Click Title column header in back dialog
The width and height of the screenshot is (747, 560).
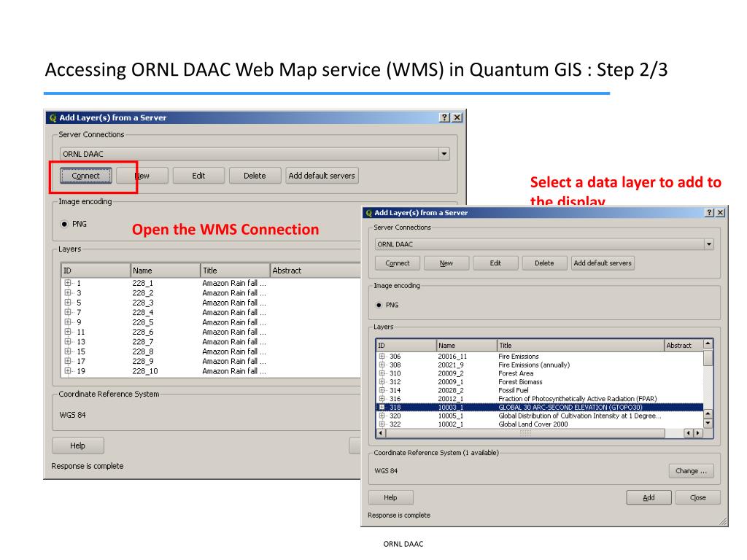tap(235, 271)
